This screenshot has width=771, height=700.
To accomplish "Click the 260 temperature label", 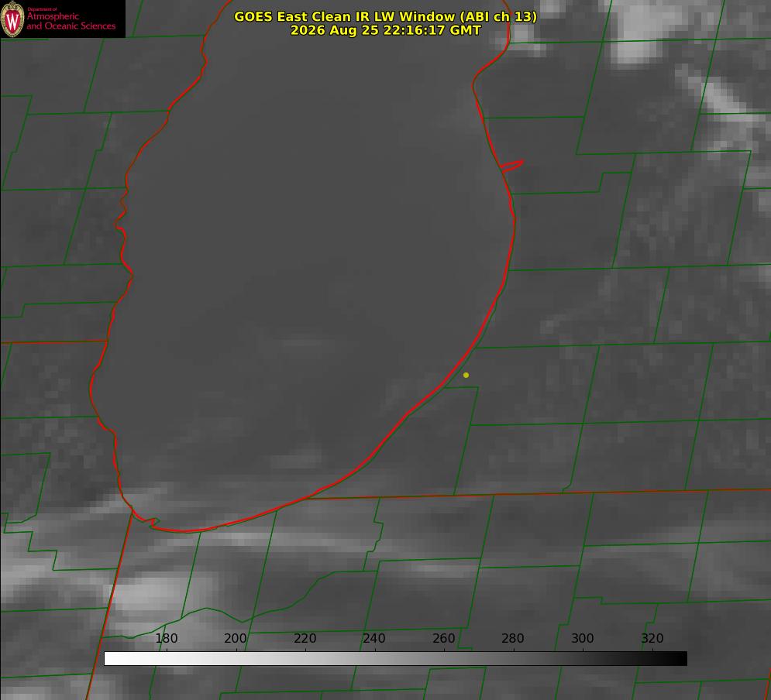I will [x=444, y=638].
